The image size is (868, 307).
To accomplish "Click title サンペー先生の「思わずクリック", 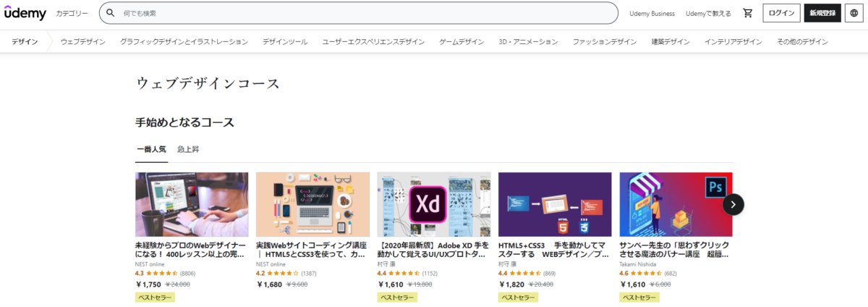I will (x=674, y=250).
